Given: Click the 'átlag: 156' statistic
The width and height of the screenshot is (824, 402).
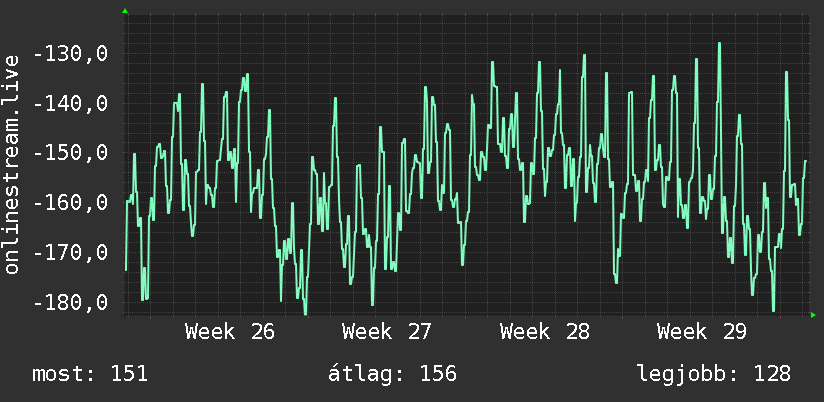Looking at the screenshot, I should 392,374.
